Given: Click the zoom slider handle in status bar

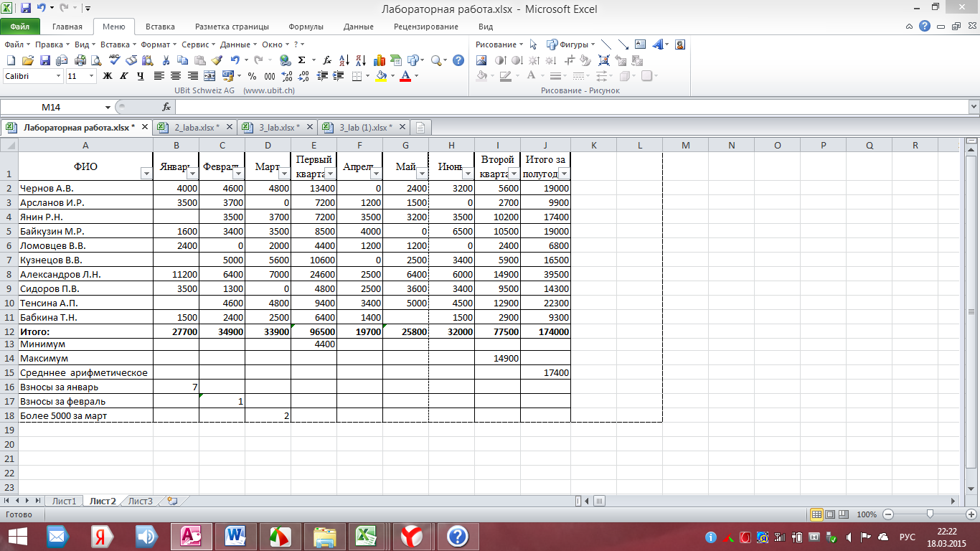Looking at the screenshot, I should point(930,514).
